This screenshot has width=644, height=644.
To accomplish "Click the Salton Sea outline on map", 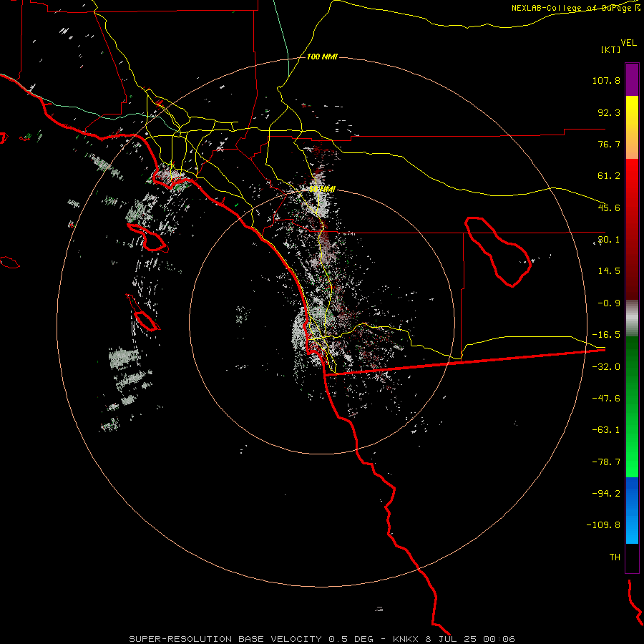I will click(499, 251).
